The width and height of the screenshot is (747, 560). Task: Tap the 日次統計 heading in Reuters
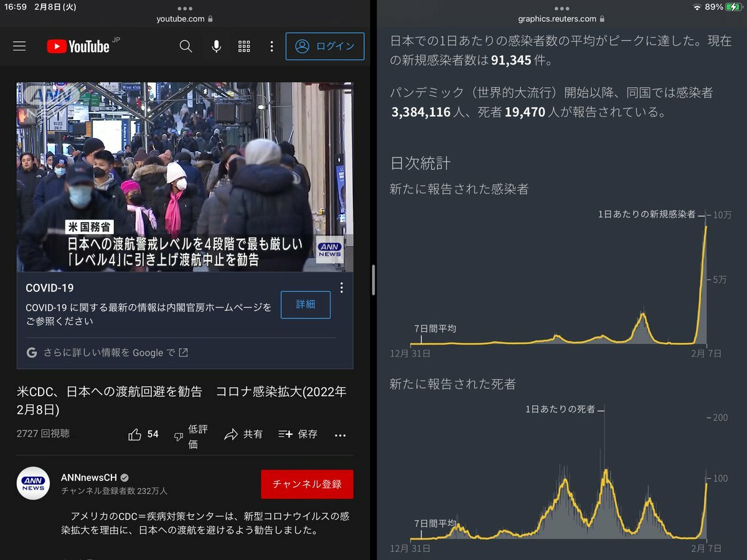[x=420, y=164]
